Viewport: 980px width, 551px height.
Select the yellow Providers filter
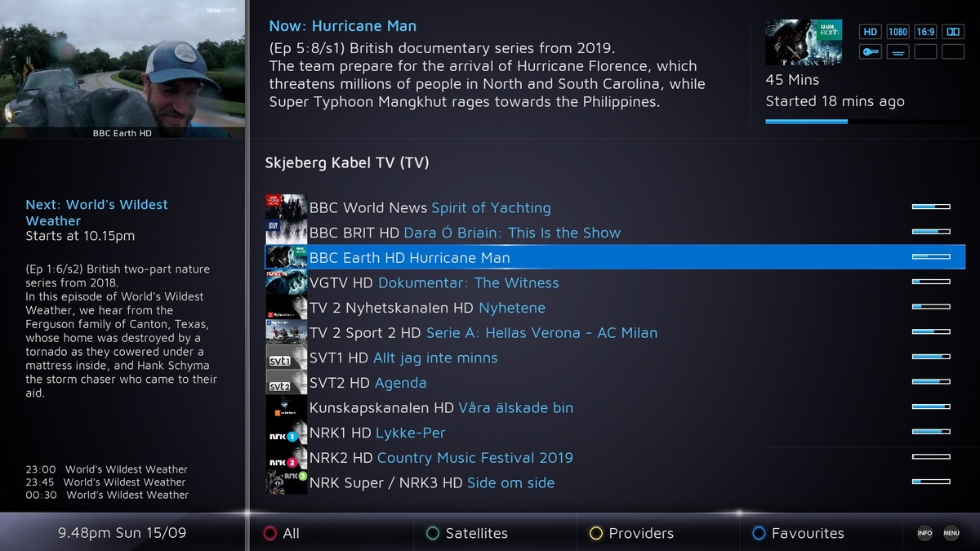631,533
